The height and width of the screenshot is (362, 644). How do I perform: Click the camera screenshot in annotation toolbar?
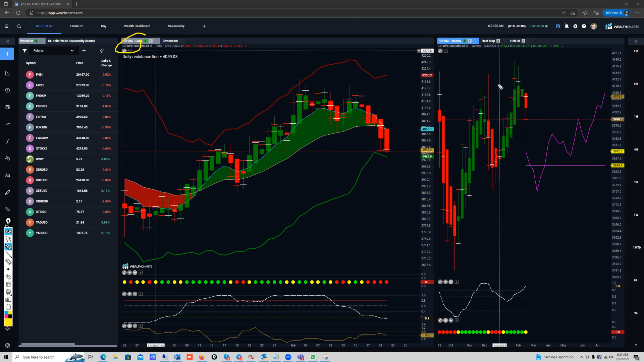pos(8,299)
